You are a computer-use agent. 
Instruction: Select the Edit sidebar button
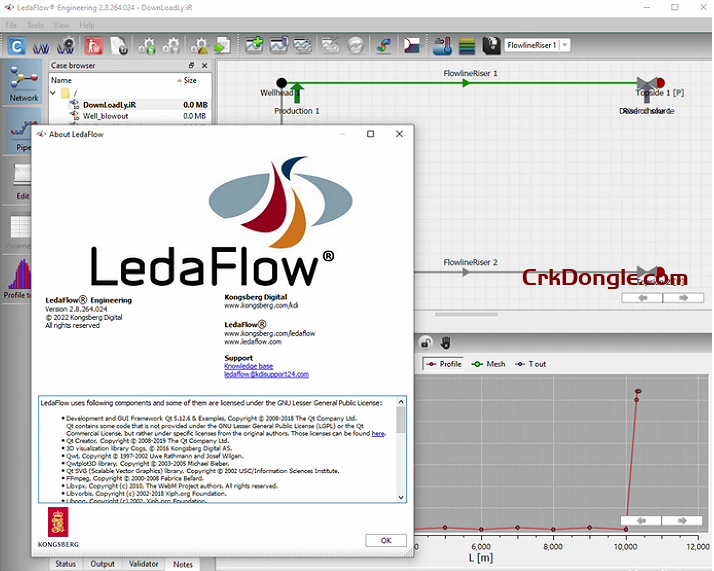coord(22,182)
